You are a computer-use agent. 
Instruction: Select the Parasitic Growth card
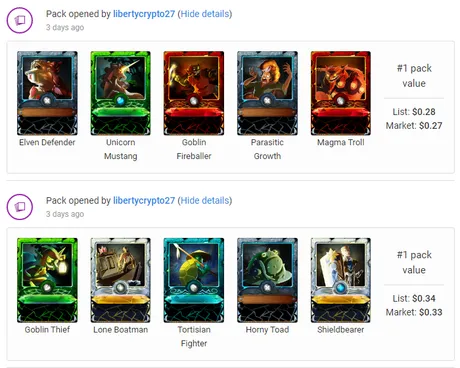click(x=267, y=93)
